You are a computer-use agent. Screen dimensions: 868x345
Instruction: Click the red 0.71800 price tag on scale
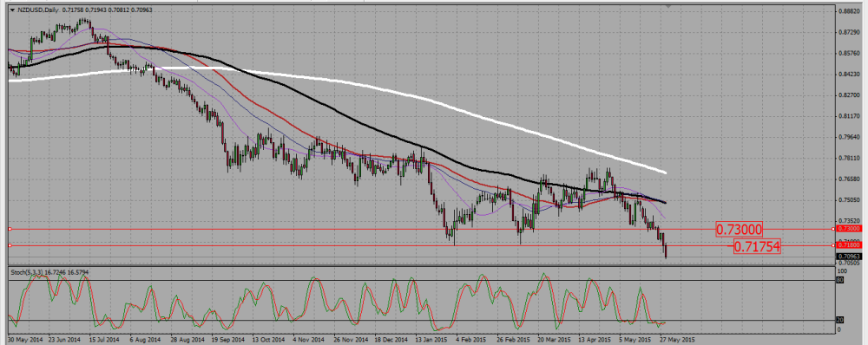(x=849, y=244)
